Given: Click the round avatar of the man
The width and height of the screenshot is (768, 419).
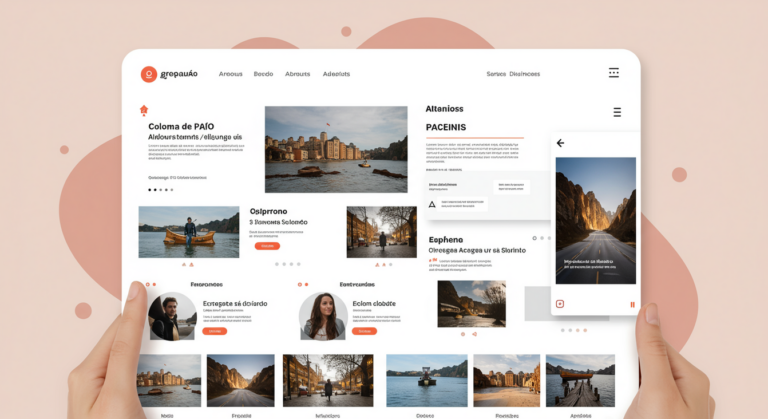Looking at the screenshot, I should 172,316.
